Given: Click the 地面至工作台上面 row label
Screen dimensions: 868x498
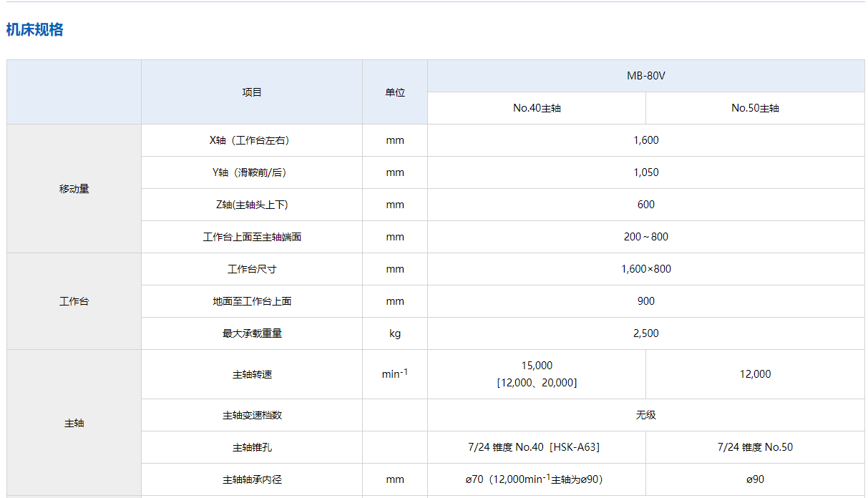Looking at the screenshot, I should tap(252, 301).
